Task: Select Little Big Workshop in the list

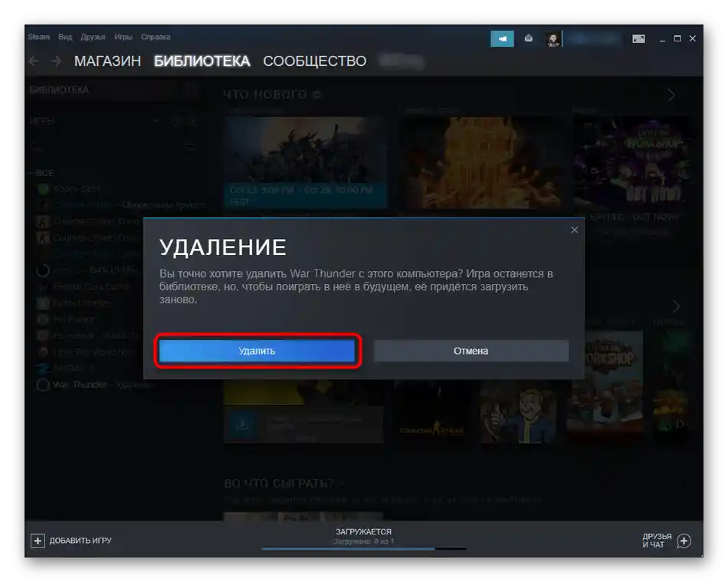Action: [x=93, y=351]
